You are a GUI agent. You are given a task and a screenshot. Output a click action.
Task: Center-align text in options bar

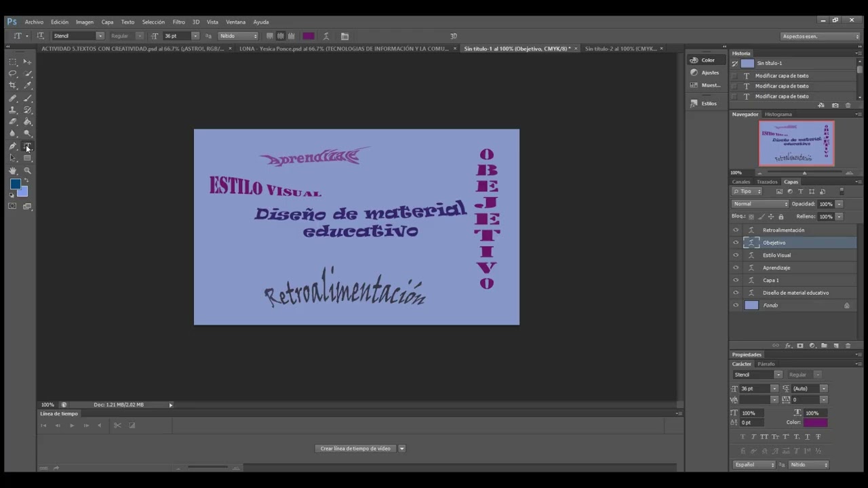coord(281,36)
